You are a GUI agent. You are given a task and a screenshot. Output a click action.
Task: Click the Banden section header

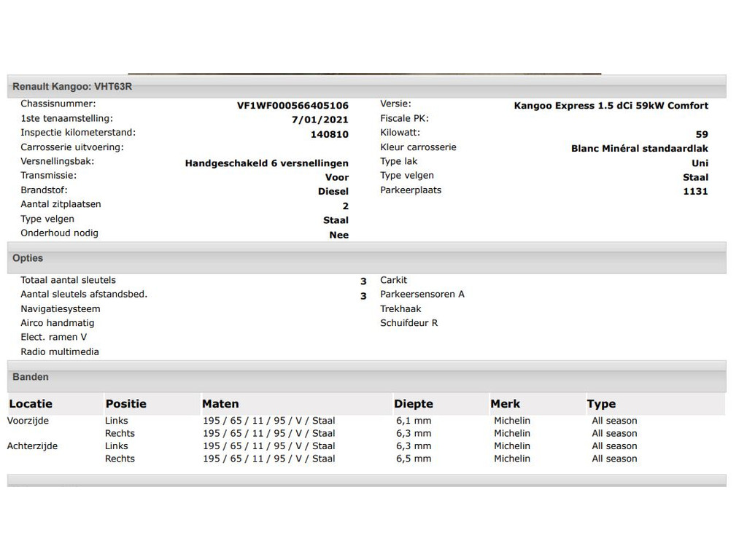31,377
